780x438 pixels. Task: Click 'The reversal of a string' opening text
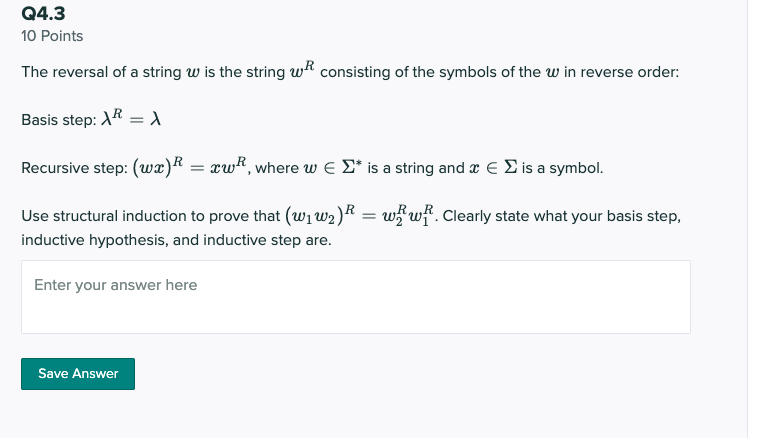point(101,72)
